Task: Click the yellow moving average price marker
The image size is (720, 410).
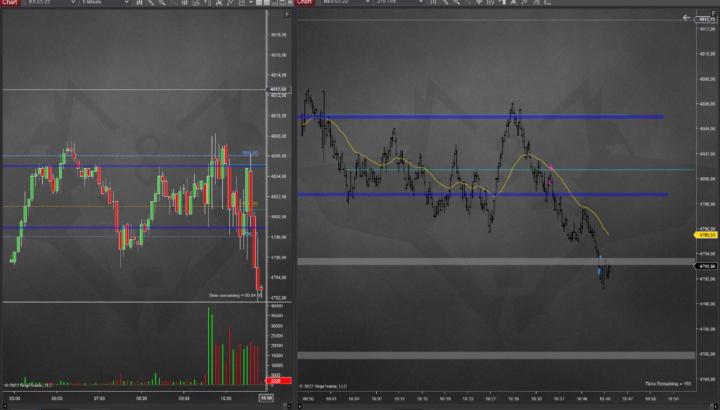Action: [706, 235]
